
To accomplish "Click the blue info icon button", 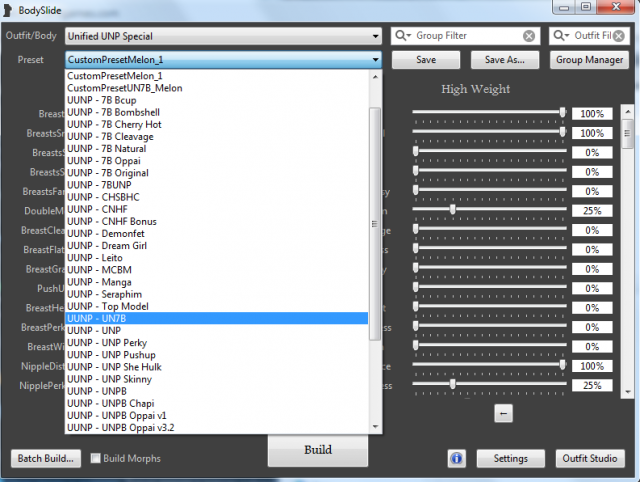I will [x=458, y=459].
